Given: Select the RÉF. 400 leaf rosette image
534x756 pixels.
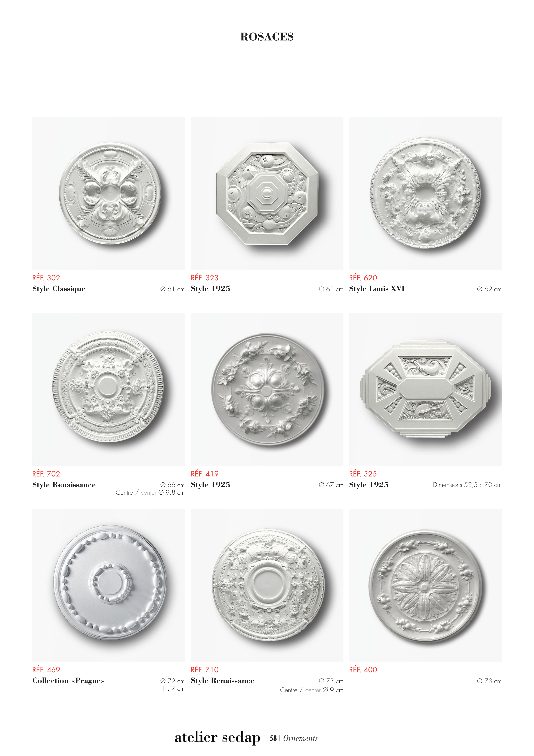Looking at the screenshot, I should coord(425,585).
